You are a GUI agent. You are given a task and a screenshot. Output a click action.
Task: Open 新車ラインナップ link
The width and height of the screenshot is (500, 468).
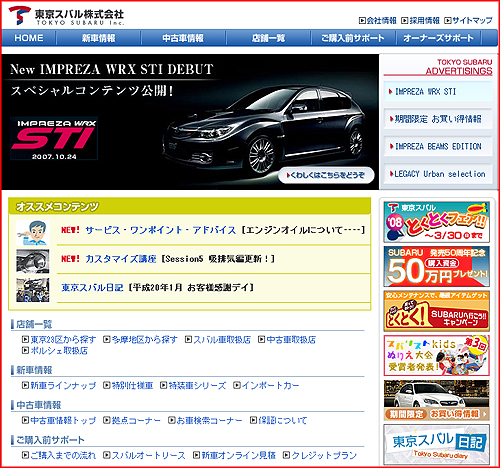59,385
